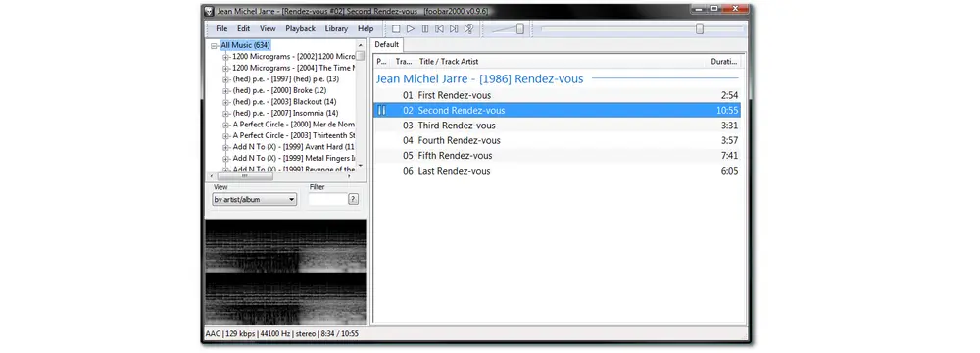Expand 1200 Micrograms [2004] The Time node
This screenshot has width=980, height=353.
(x=226, y=68)
